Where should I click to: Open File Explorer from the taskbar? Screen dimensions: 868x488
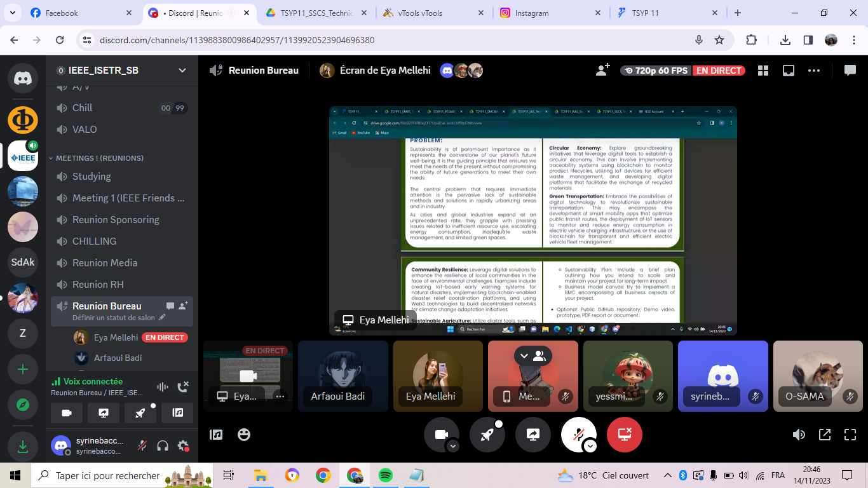(261, 475)
